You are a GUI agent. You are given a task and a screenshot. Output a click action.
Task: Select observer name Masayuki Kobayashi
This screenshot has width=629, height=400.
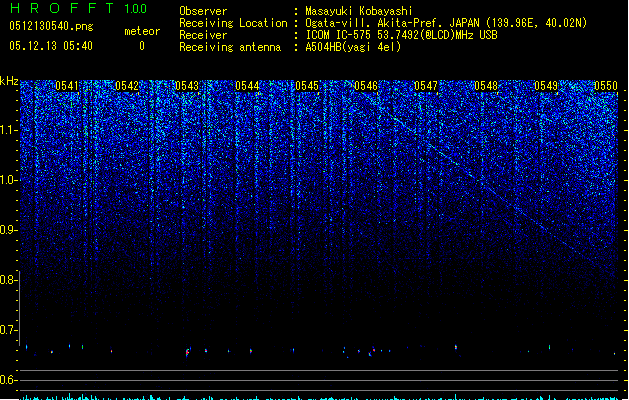click(x=359, y=11)
